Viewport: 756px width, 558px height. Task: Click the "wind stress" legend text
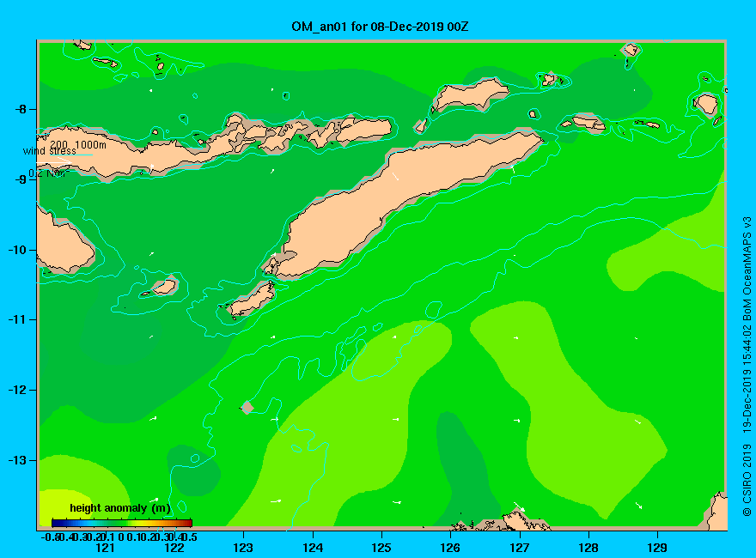pyautogui.click(x=50, y=151)
